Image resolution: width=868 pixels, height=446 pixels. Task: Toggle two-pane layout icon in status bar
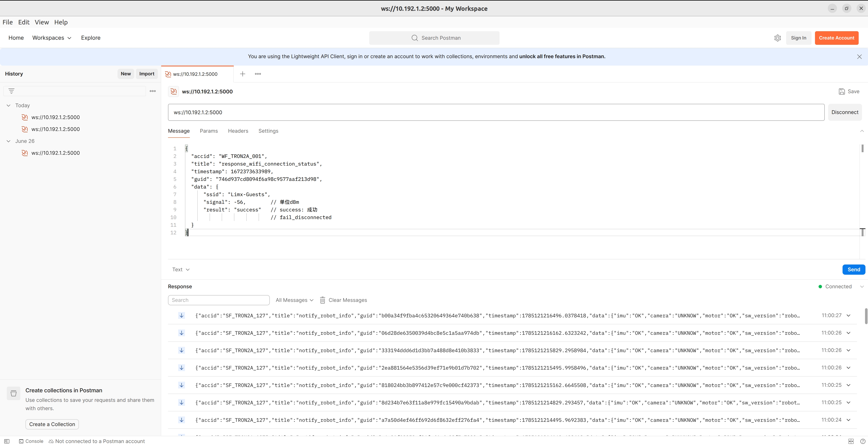(851, 441)
